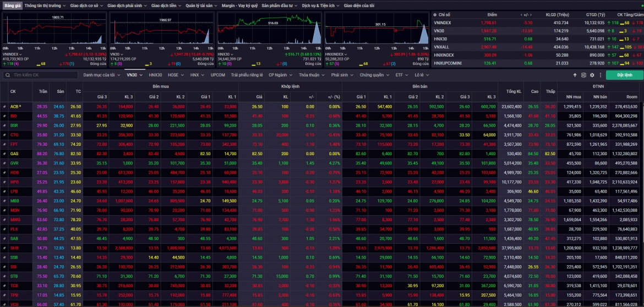Click the HNX30 index mini chart
The width and height of the screenshot is (644, 307).
pyautogui.click(x=269, y=28)
